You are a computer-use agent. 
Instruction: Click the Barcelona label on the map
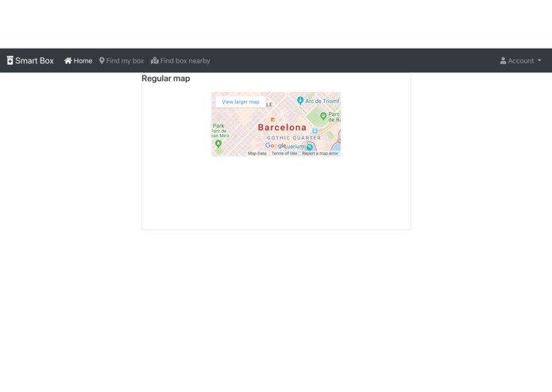click(x=282, y=127)
